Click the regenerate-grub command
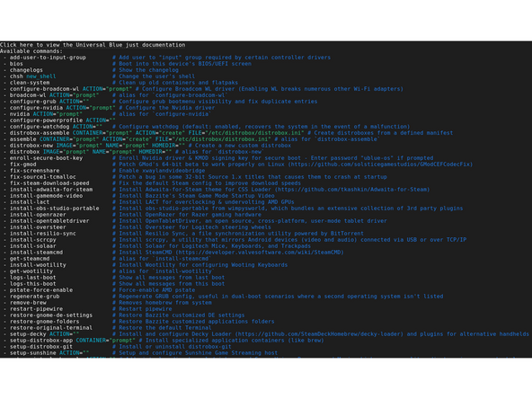 pyautogui.click(x=34, y=296)
